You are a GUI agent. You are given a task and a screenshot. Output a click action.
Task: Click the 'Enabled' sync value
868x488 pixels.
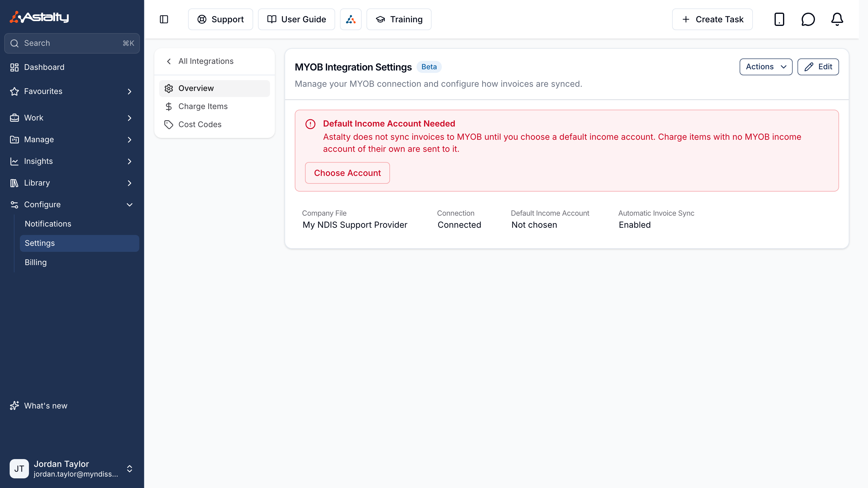pyautogui.click(x=634, y=225)
